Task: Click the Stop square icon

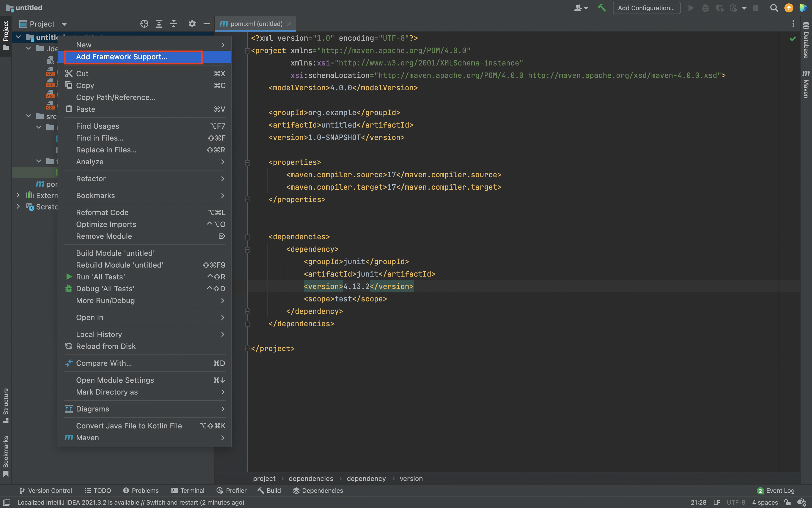Action: pyautogui.click(x=756, y=8)
